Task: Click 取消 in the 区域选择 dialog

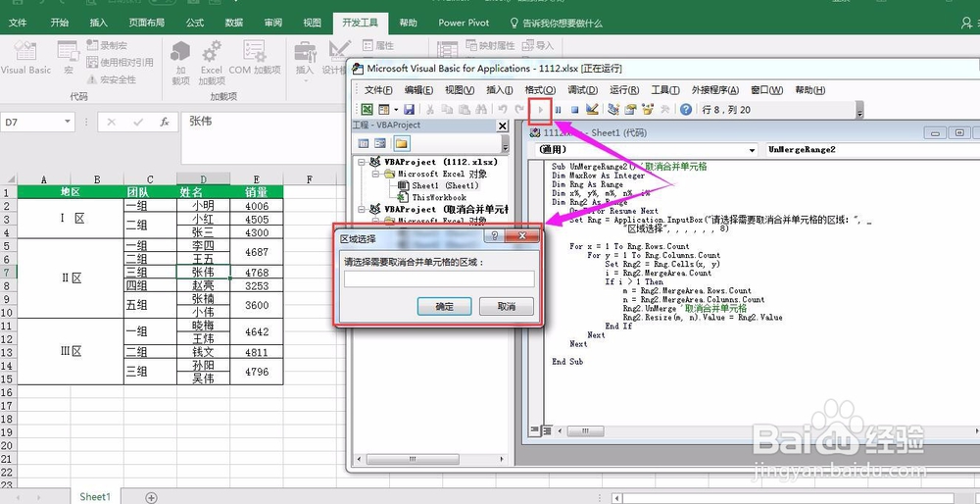Action: tap(507, 306)
